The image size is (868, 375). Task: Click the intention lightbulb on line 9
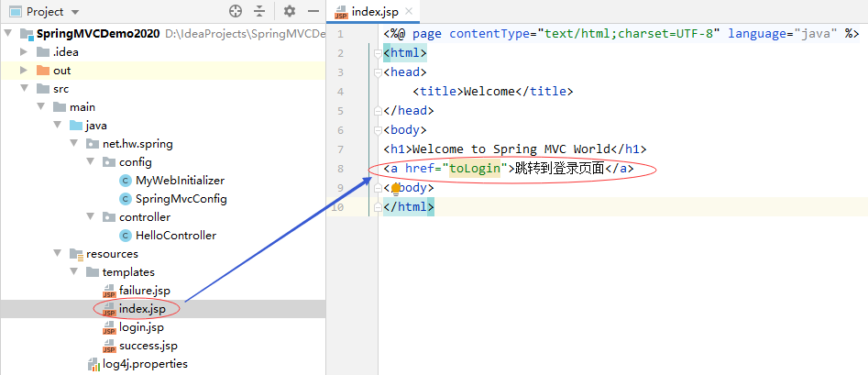click(x=395, y=189)
